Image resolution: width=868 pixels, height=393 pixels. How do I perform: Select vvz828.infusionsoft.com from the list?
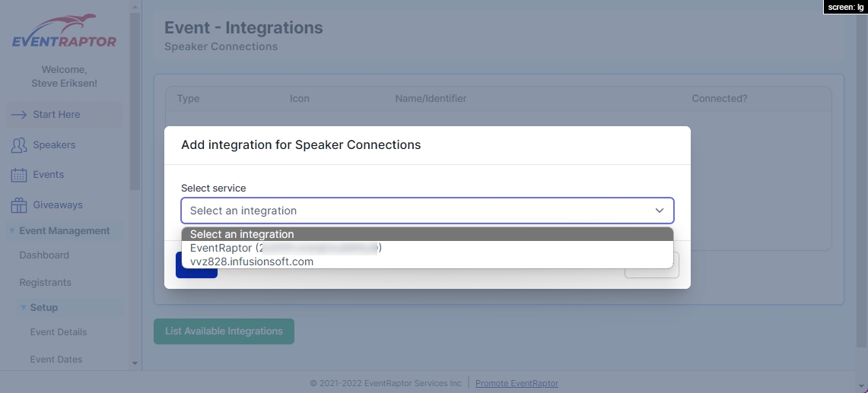coord(252,261)
